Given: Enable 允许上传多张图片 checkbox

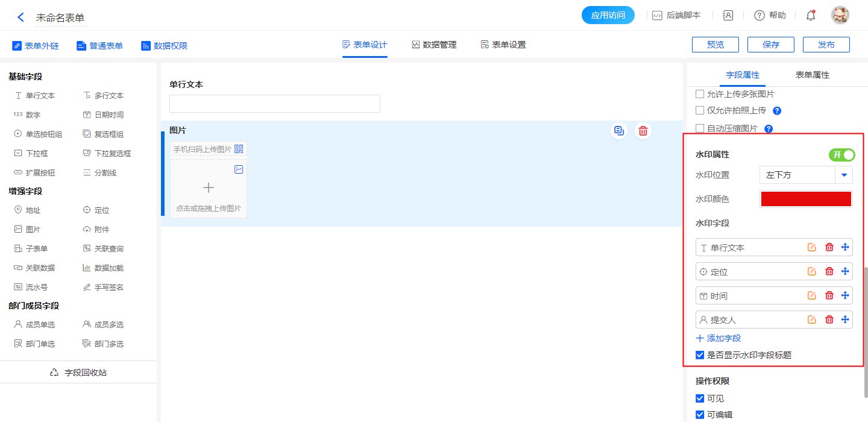Looking at the screenshot, I should click(x=700, y=94).
